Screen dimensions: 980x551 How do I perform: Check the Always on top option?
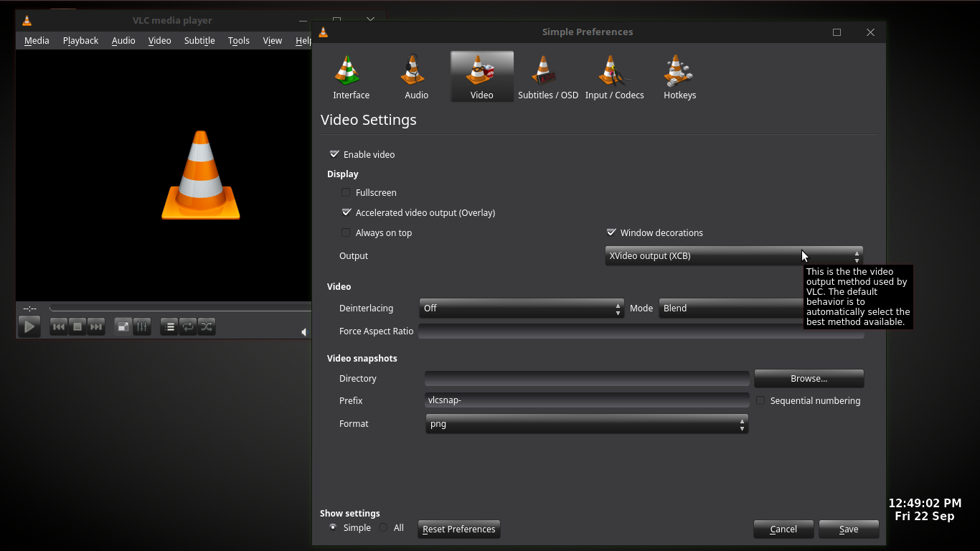(x=346, y=232)
